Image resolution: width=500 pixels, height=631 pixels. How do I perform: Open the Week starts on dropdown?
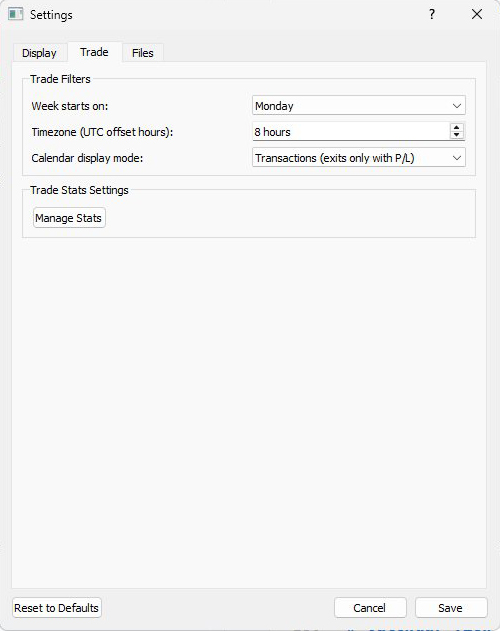pyautogui.click(x=359, y=106)
